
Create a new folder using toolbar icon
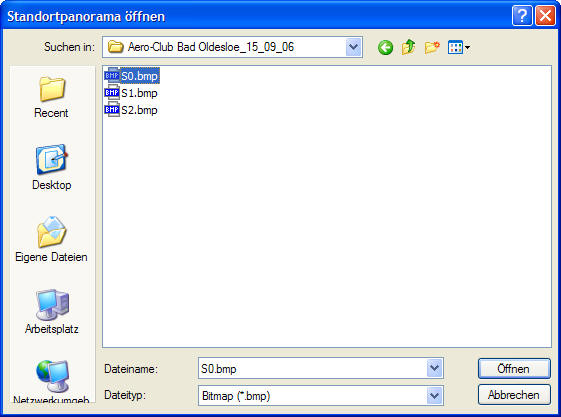[432, 47]
